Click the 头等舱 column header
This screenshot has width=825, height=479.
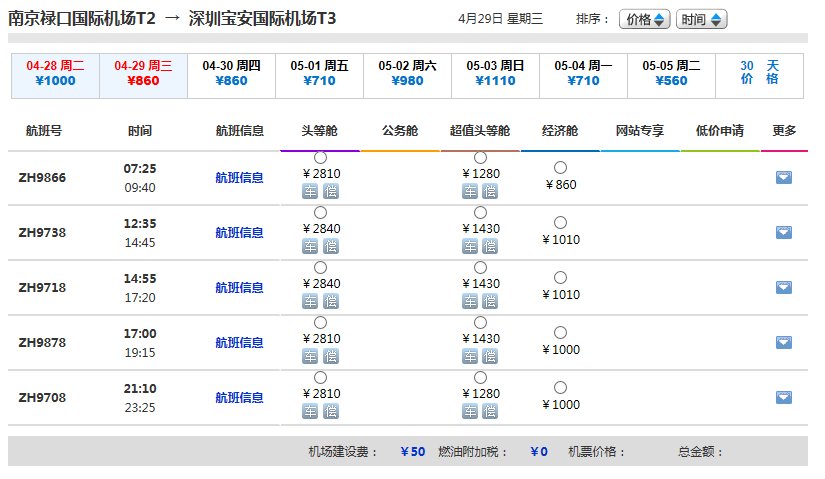click(319, 131)
